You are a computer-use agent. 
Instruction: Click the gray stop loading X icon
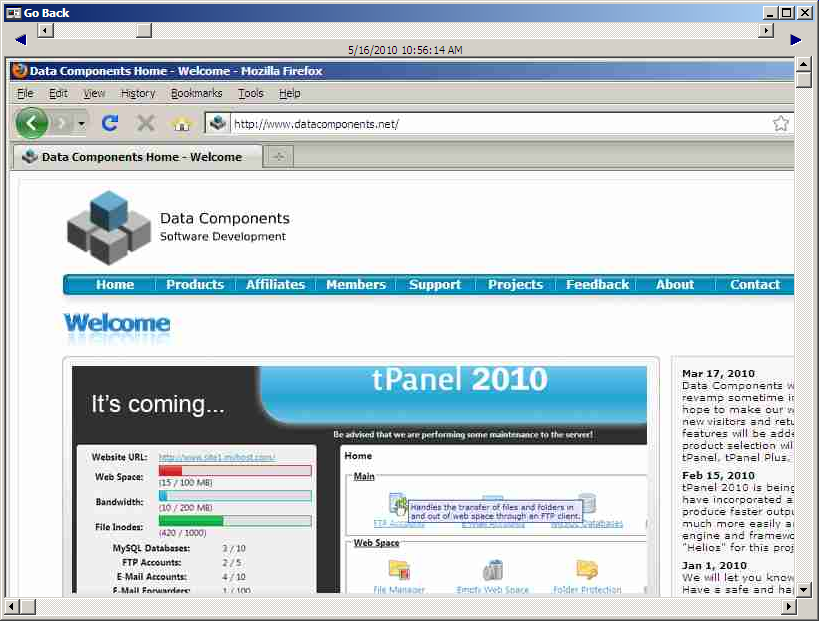coord(146,123)
